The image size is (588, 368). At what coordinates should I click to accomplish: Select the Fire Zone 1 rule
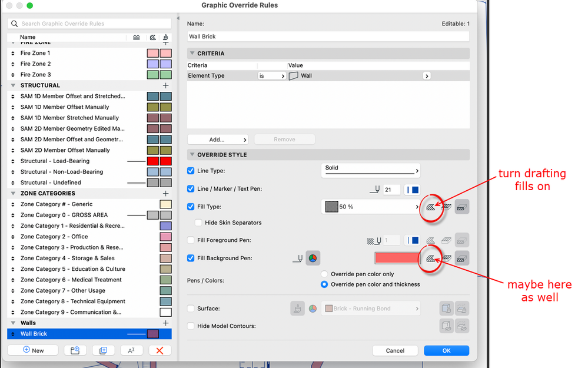[x=89, y=53]
